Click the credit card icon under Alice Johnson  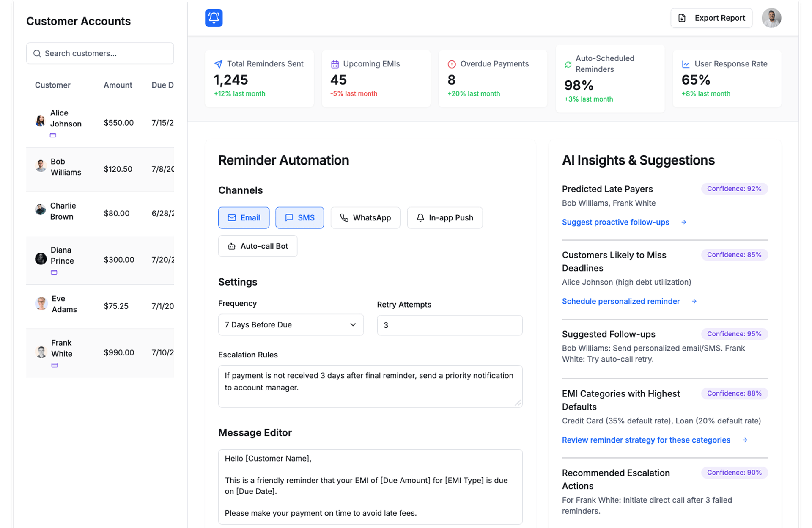point(53,135)
